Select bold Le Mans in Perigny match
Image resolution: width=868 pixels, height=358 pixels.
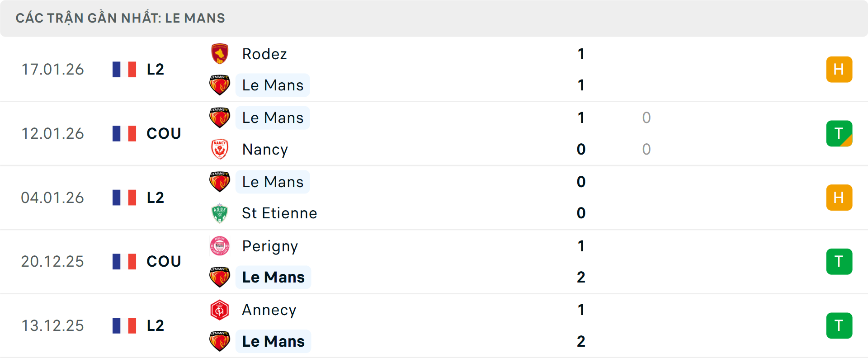[x=273, y=277]
